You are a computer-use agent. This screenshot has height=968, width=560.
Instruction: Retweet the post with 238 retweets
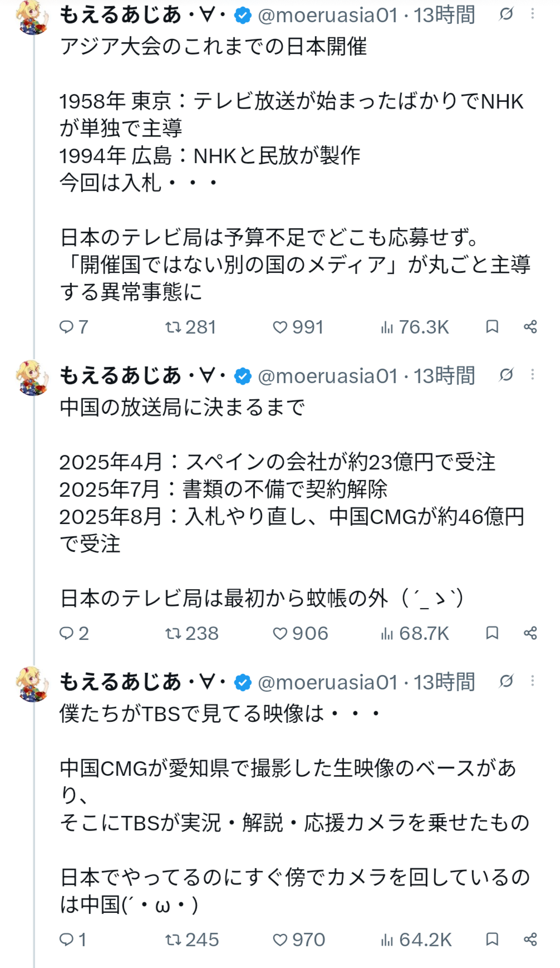pos(192,633)
